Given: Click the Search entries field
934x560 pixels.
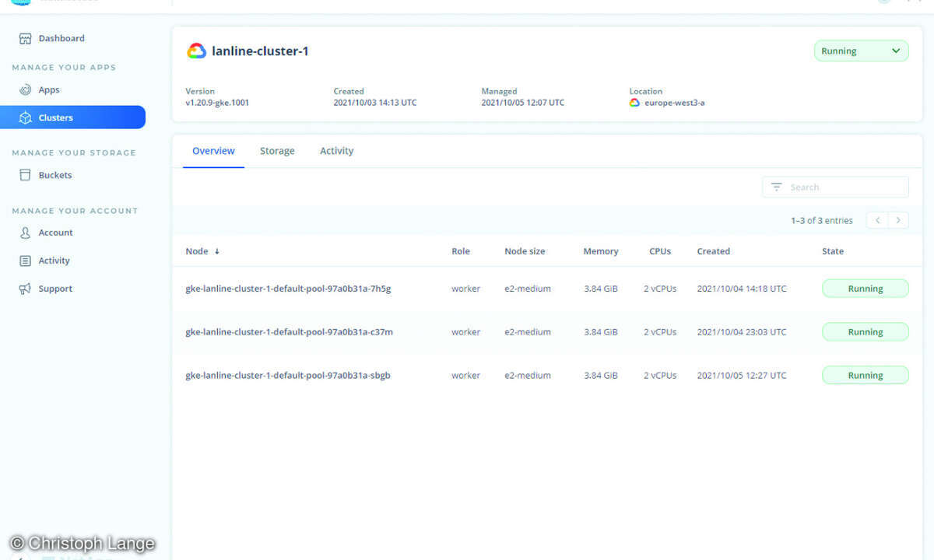Looking at the screenshot, I should (x=835, y=187).
